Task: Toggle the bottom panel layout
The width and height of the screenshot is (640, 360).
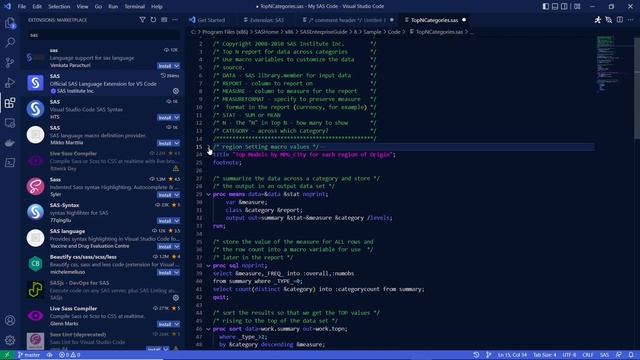Action: pyautogui.click(x=555, y=7)
